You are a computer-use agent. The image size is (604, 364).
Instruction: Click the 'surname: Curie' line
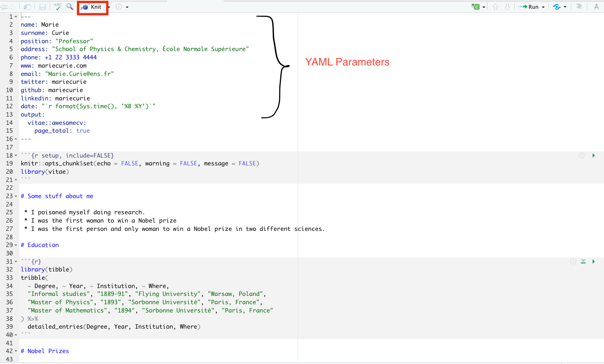tap(45, 33)
